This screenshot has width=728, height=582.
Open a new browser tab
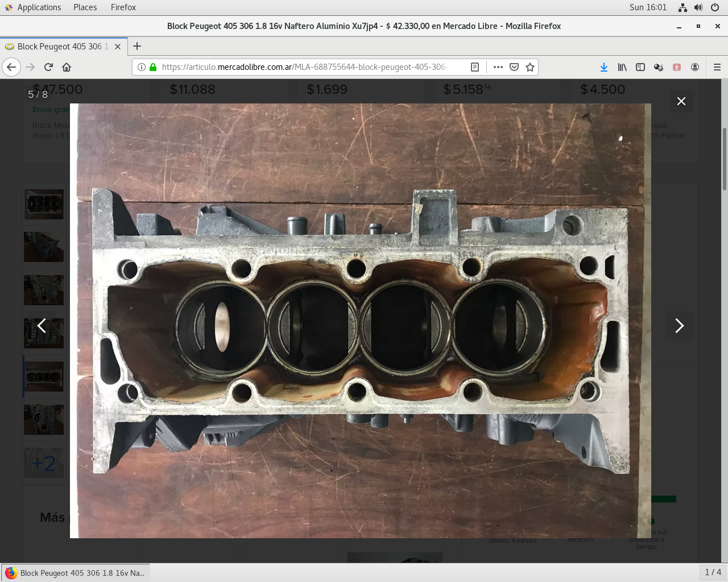[x=137, y=46]
